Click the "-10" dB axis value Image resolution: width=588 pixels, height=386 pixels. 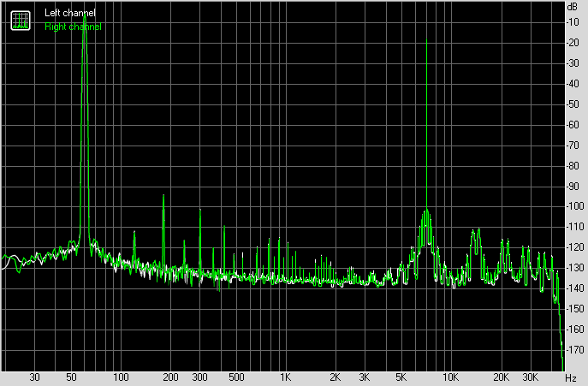coord(573,22)
